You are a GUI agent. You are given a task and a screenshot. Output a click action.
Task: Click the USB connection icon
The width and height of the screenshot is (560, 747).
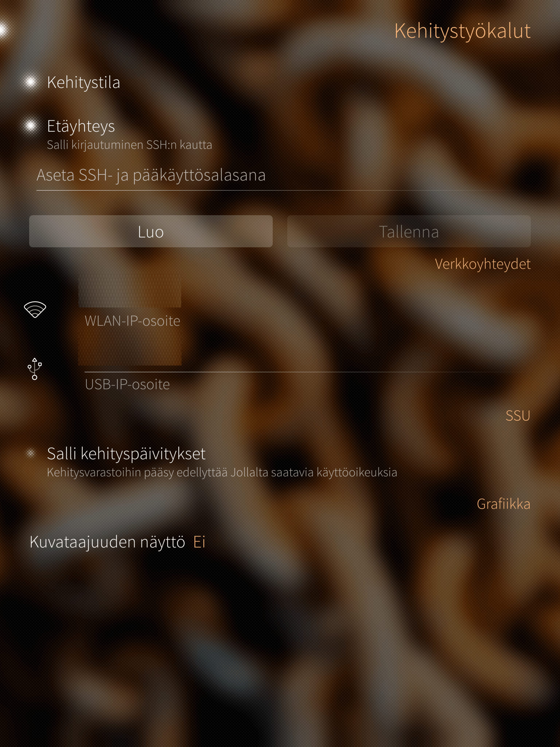click(35, 369)
